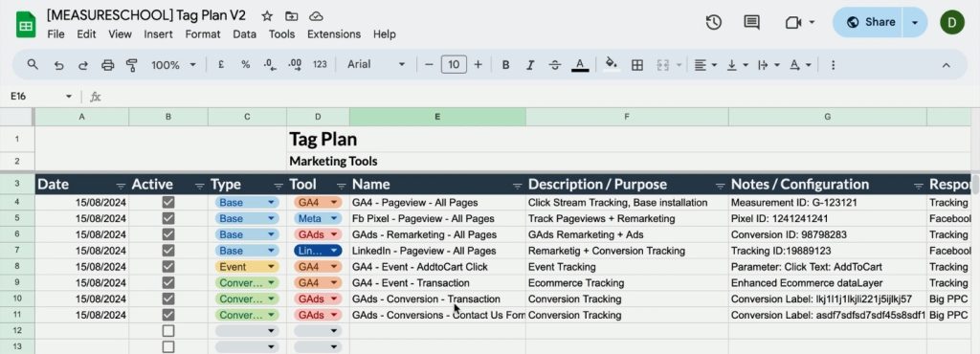Open the Extensions menu
This screenshot has width=980, height=354.
(x=334, y=34)
